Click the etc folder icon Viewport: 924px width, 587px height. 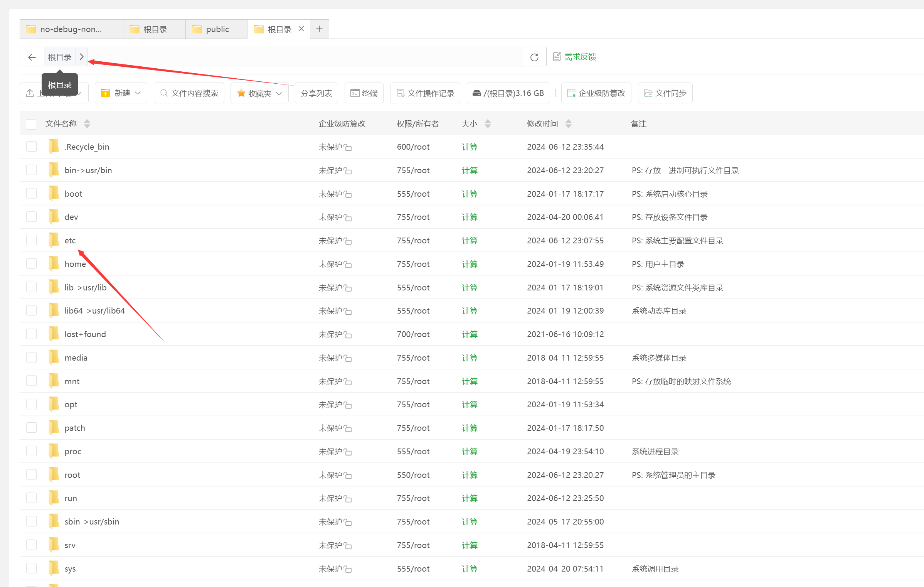[x=54, y=240]
